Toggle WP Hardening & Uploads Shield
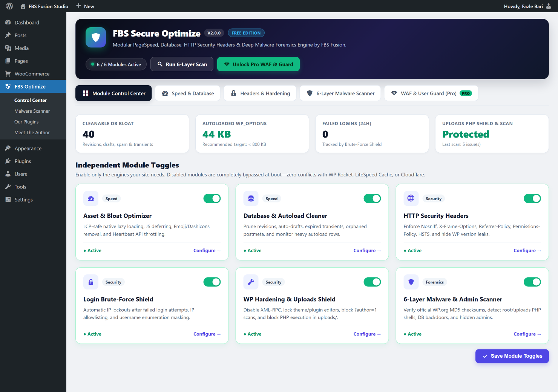 (x=372, y=282)
